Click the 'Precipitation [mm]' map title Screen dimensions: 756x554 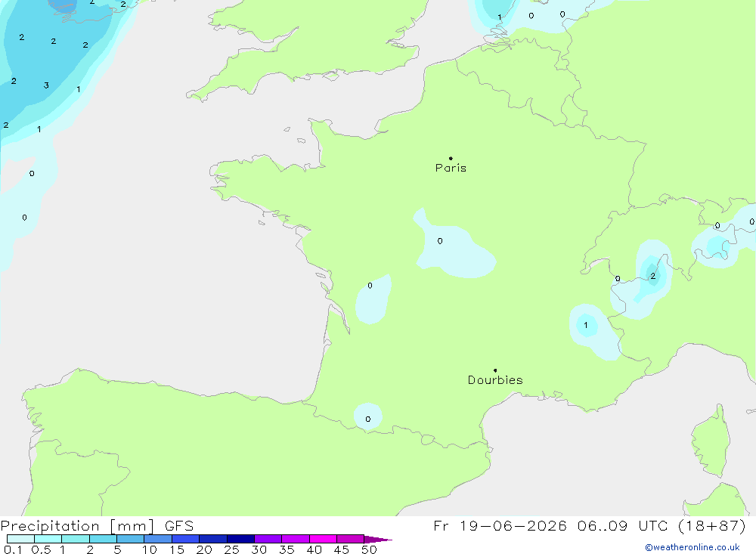[x=77, y=526]
